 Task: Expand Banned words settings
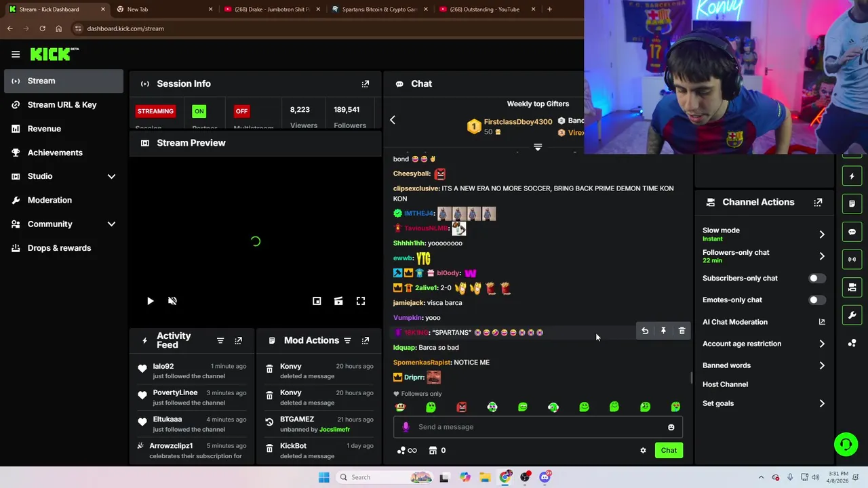[x=764, y=365]
